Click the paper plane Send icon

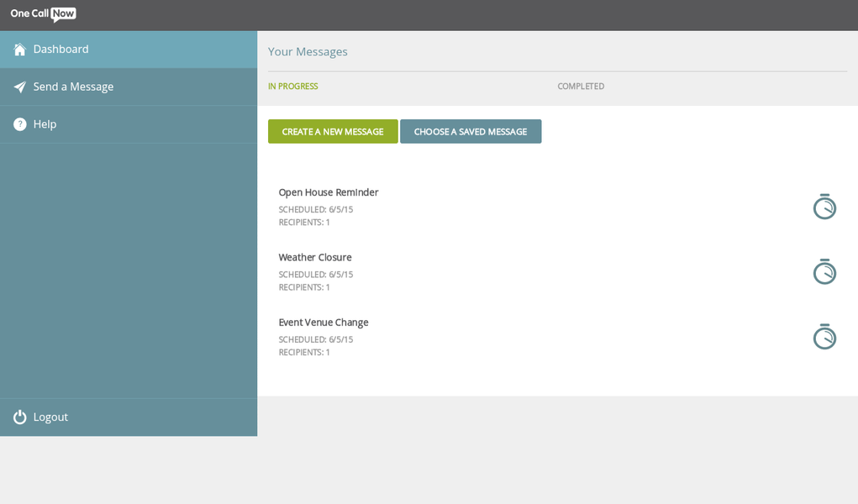point(19,87)
